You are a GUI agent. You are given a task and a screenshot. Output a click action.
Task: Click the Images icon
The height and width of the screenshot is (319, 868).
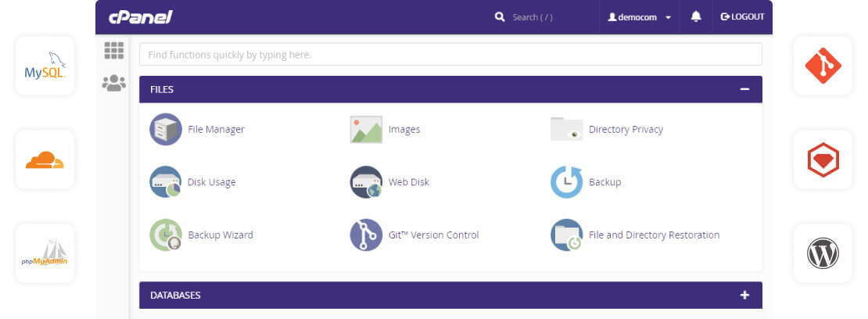(x=366, y=130)
